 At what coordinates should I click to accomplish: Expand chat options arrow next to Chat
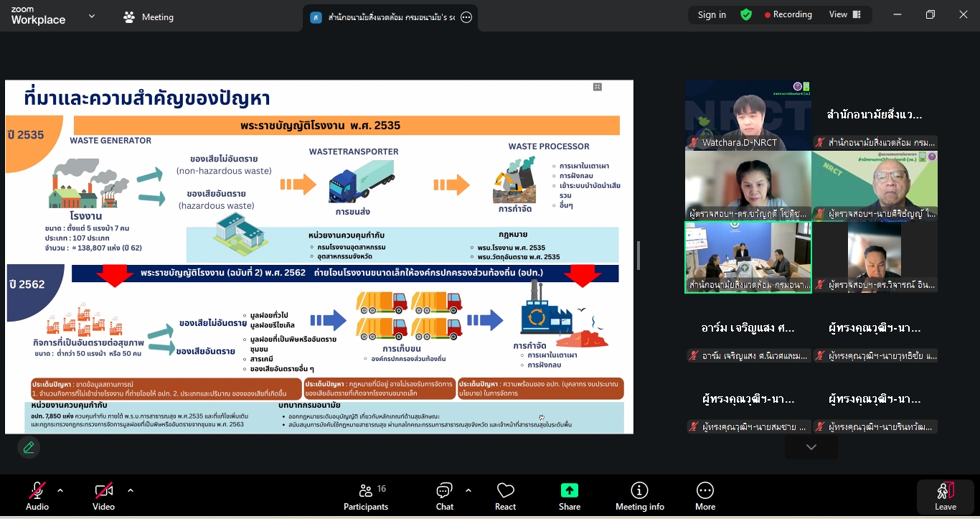coord(468,491)
